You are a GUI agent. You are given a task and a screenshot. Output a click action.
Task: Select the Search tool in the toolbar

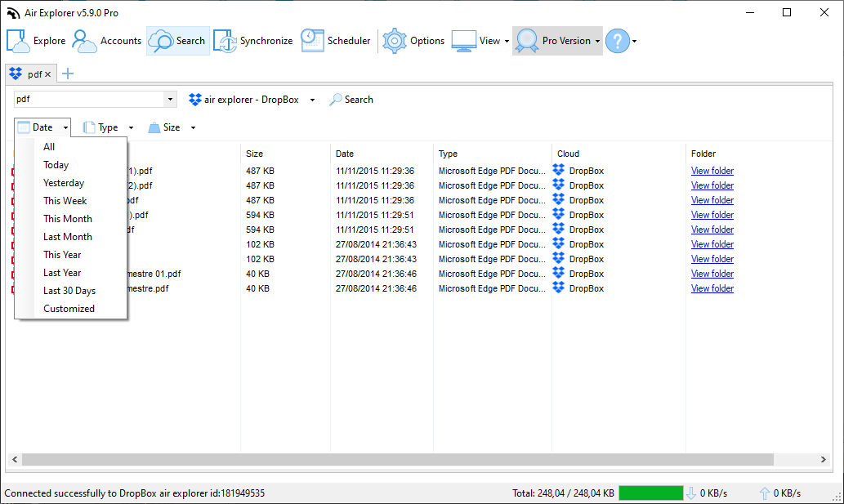[177, 40]
